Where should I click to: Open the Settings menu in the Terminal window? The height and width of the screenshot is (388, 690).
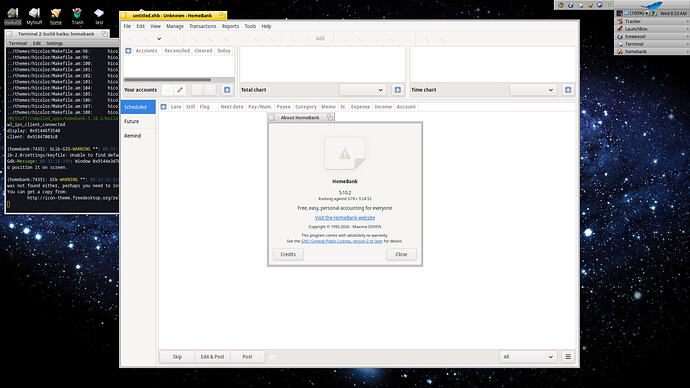point(55,43)
